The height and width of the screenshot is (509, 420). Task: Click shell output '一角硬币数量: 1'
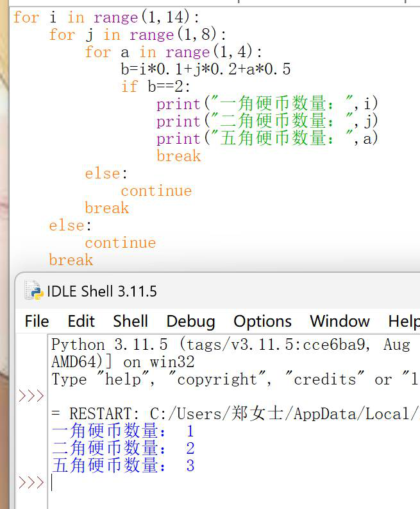123,431
